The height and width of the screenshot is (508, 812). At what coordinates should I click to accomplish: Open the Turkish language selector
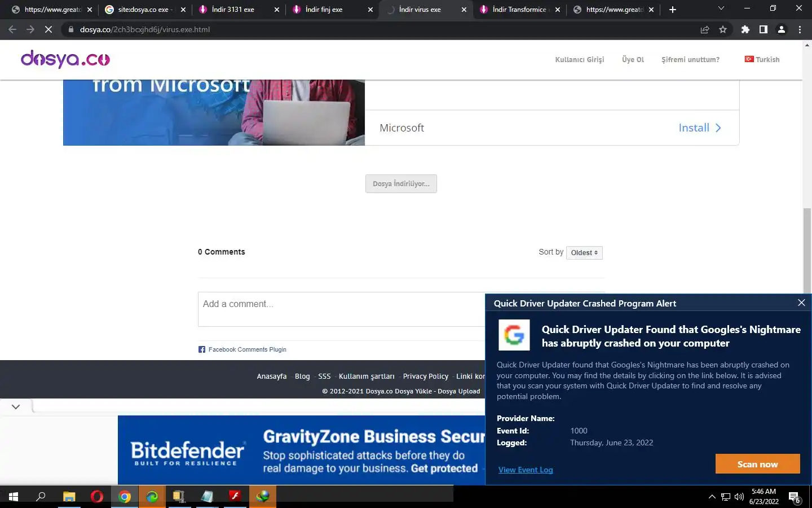click(x=762, y=59)
